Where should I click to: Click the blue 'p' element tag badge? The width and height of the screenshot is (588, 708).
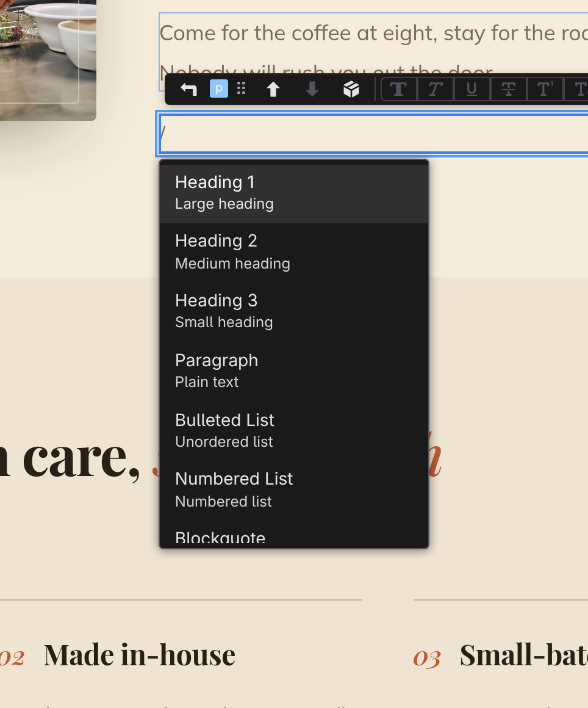coord(219,88)
